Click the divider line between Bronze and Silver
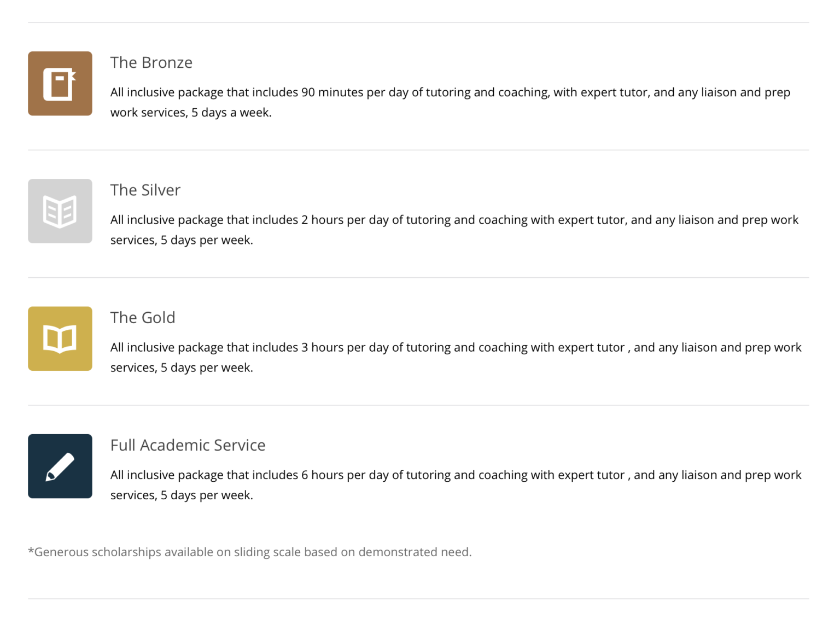The height and width of the screenshot is (636, 840). tap(418, 150)
